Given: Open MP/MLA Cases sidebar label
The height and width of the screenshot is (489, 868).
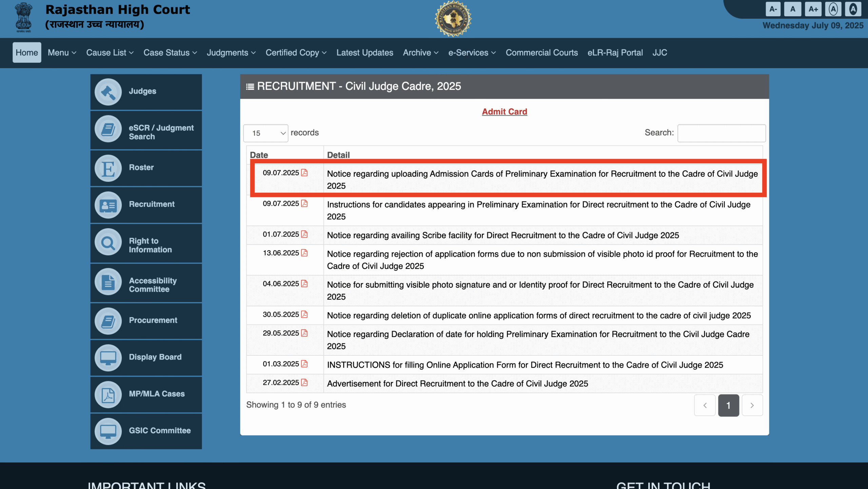Looking at the screenshot, I should tap(157, 394).
